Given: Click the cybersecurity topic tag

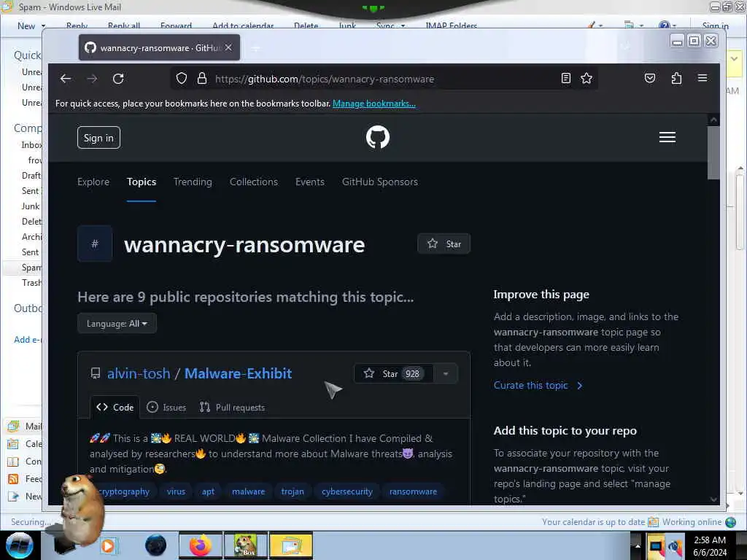Looking at the screenshot, I should tap(347, 491).
